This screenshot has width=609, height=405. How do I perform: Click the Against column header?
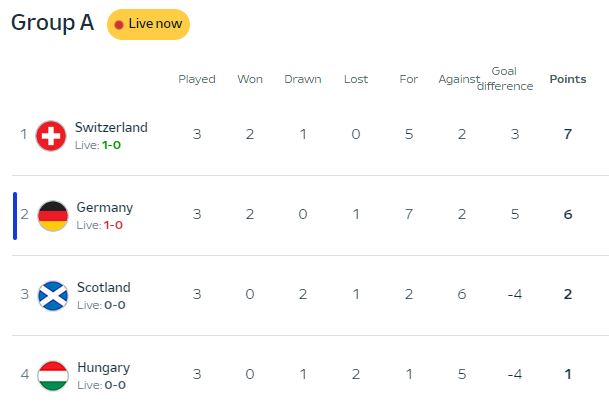click(460, 79)
